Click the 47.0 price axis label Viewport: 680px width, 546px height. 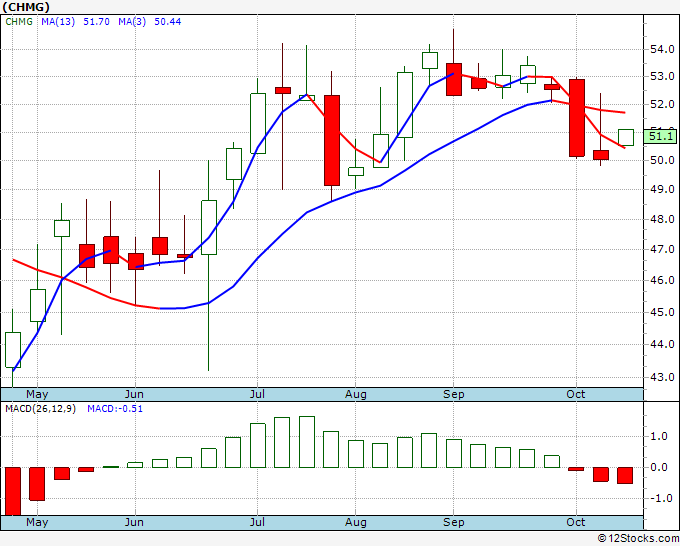click(662, 249)
